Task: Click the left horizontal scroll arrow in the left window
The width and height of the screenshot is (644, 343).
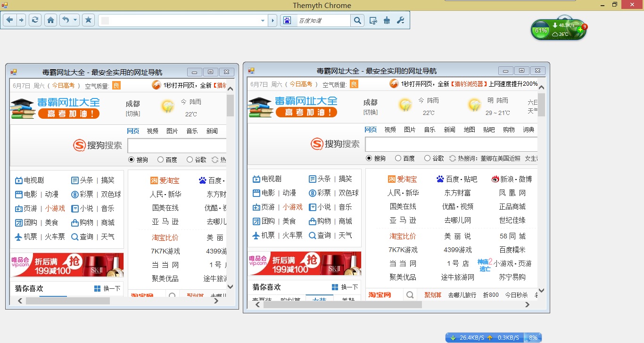Action: coord(20,301)
